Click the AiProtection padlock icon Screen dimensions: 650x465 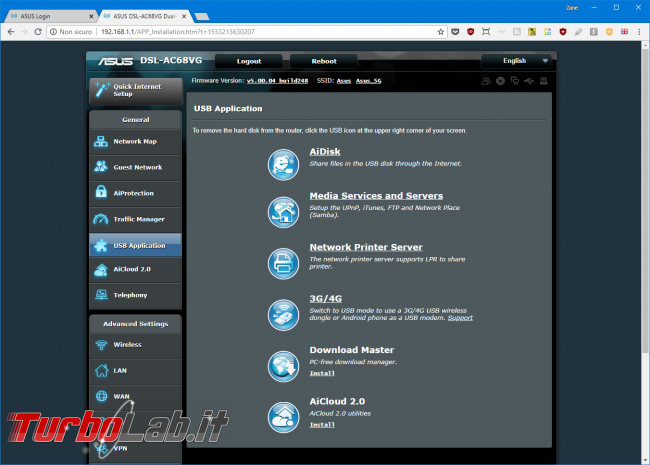(101, 193)
